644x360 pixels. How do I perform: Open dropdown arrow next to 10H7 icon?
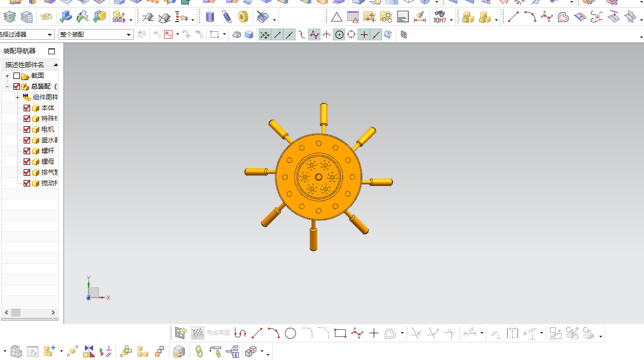pyautogui.click(x=452, y=20)
